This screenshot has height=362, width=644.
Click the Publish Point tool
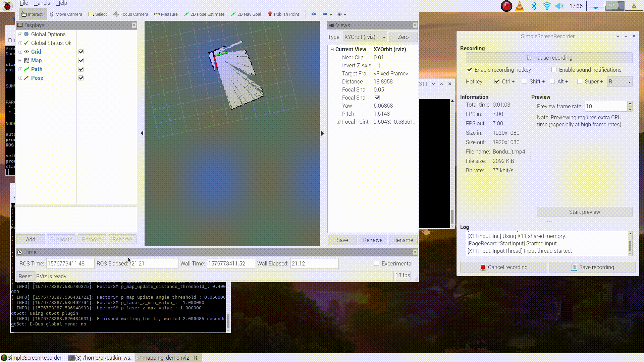[x=283, y=14]
